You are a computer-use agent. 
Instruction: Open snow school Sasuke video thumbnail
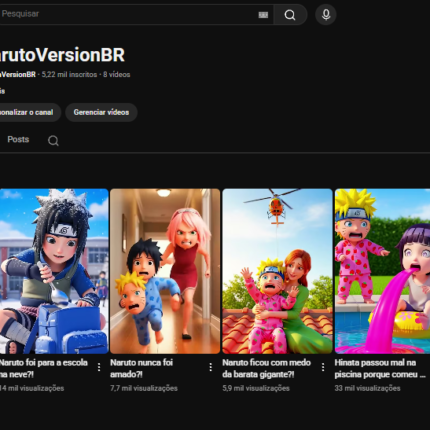54,271
